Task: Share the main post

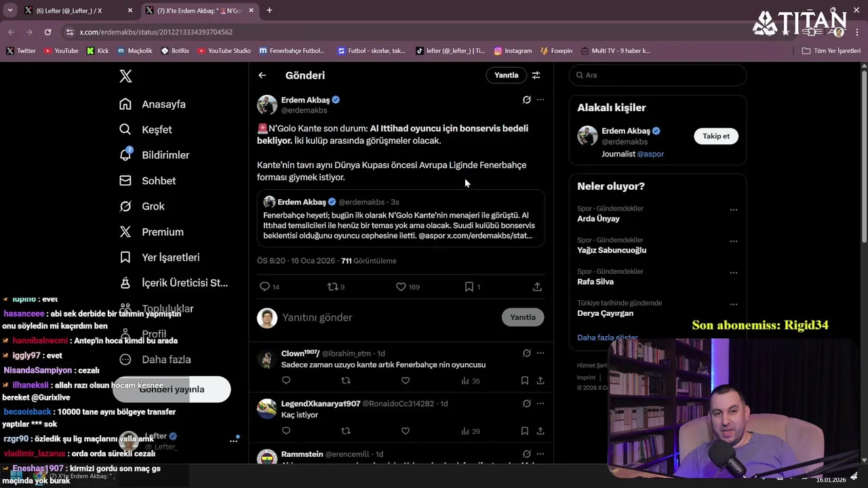Action: (537, 287)
